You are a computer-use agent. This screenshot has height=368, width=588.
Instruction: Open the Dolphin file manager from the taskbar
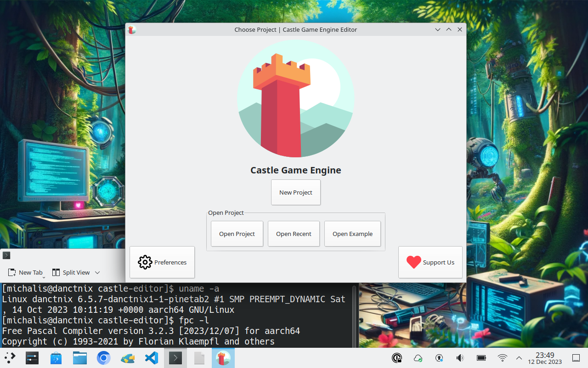click(x=80, y=358)
